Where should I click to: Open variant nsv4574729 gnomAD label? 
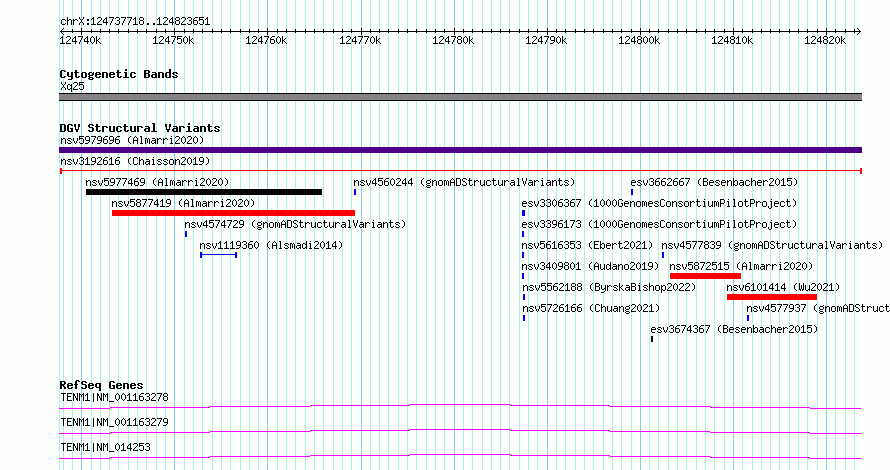(x=295, y=224)
